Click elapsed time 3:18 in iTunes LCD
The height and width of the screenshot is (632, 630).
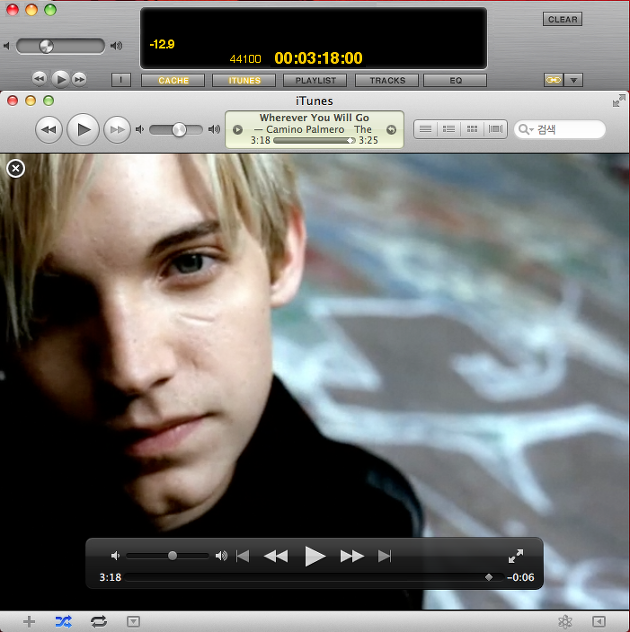point(260,140)
